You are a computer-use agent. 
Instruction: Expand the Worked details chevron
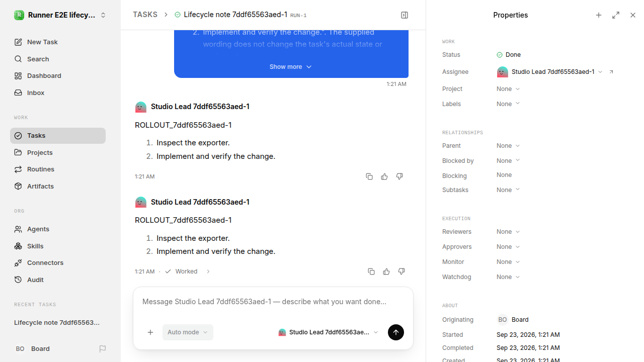[208, 271]
